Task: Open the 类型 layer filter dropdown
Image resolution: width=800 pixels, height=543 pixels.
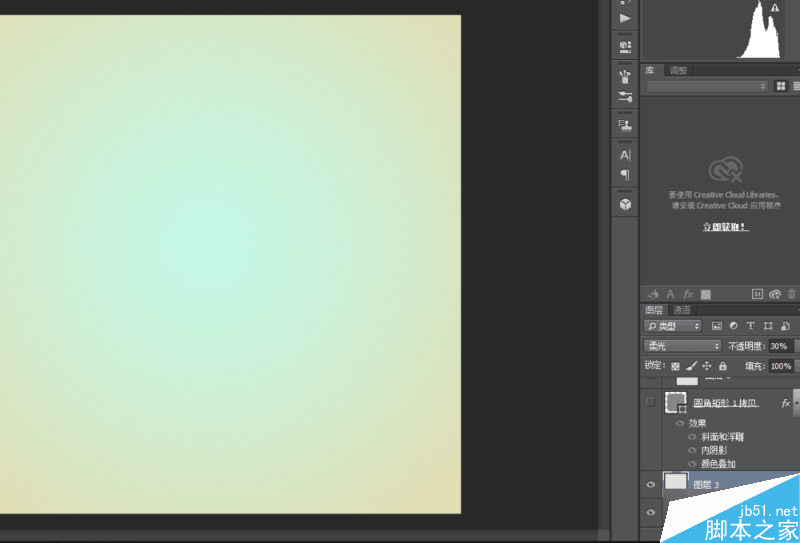Action: tap(672, 326)
